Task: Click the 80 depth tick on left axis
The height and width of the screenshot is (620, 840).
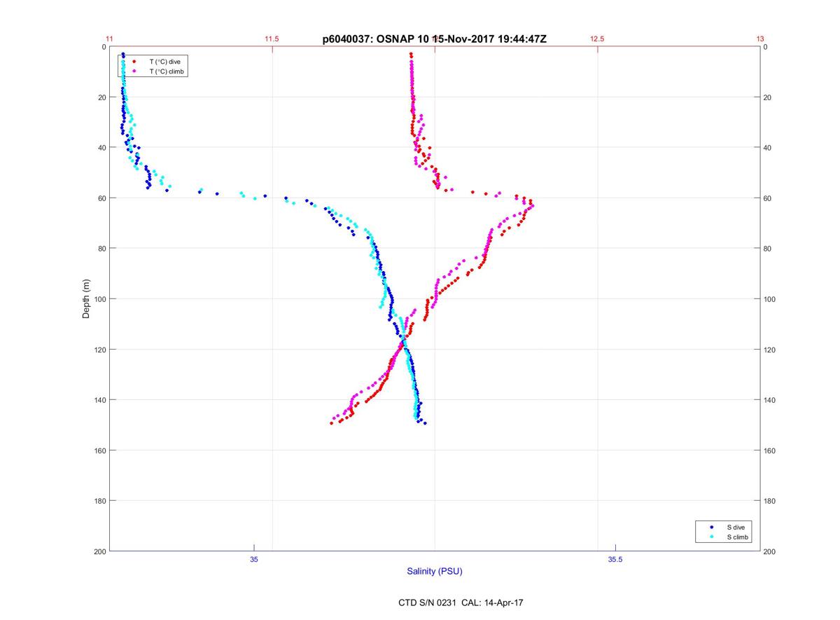Action: tap(102, 249)
